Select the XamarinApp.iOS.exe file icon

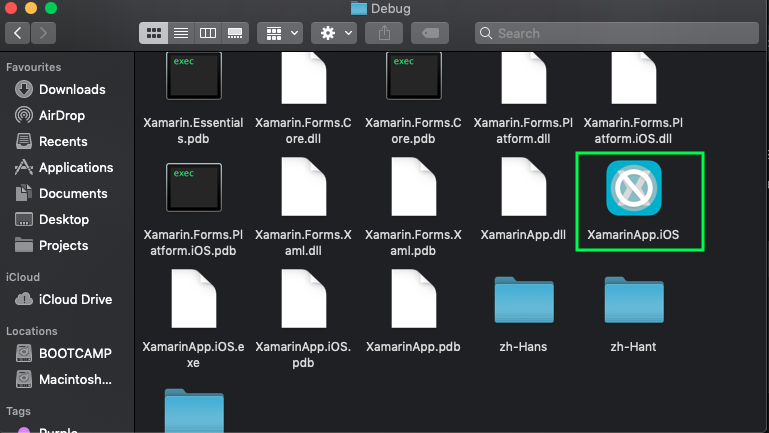pos(194,299)
